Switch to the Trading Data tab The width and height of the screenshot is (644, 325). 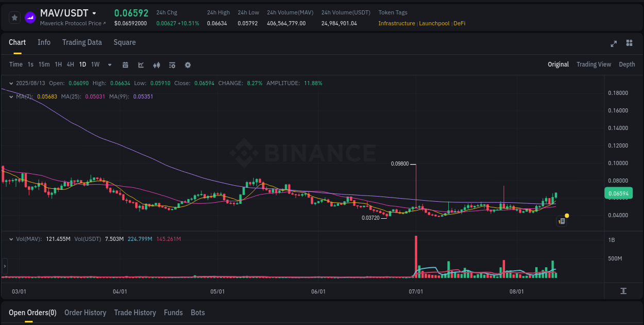(x=82, y=42)
